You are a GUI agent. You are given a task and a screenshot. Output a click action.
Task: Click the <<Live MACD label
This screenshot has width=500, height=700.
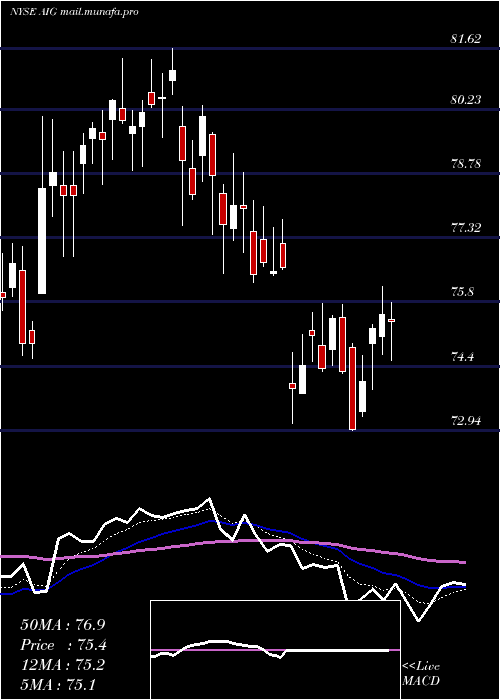[x=421, y=674]
